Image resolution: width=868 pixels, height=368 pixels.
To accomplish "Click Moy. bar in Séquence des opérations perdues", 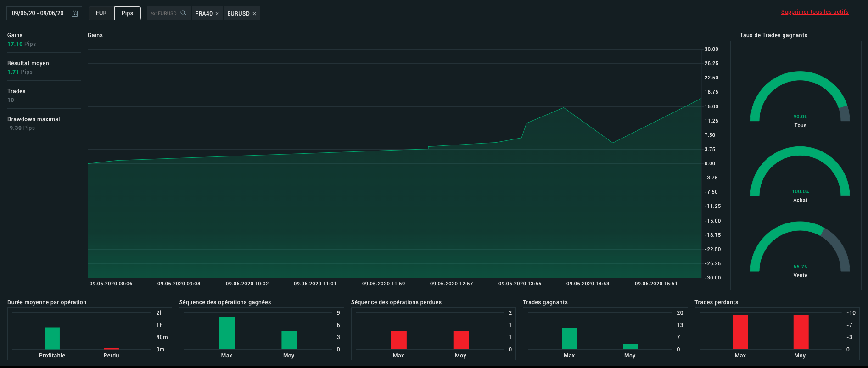I will pyautogui.click(x=461, y=340).
